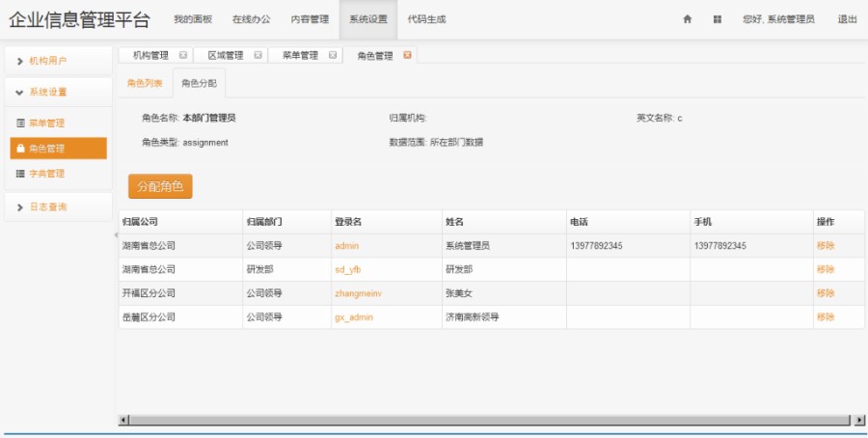The height and width of the screenshot is (438, 868).
Task: Click the 归属部门 column header
Action: tap(286, 222)
